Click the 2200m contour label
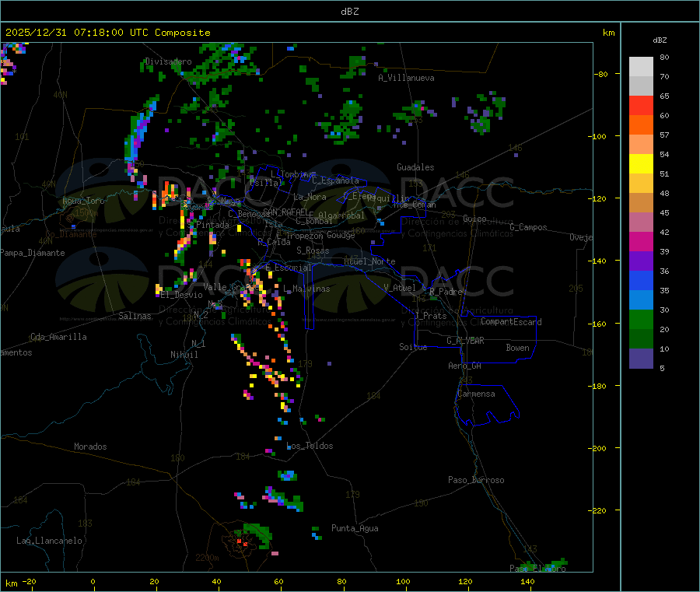The height and width of the screenshot is (592, 700). click(x=207, y=558)
